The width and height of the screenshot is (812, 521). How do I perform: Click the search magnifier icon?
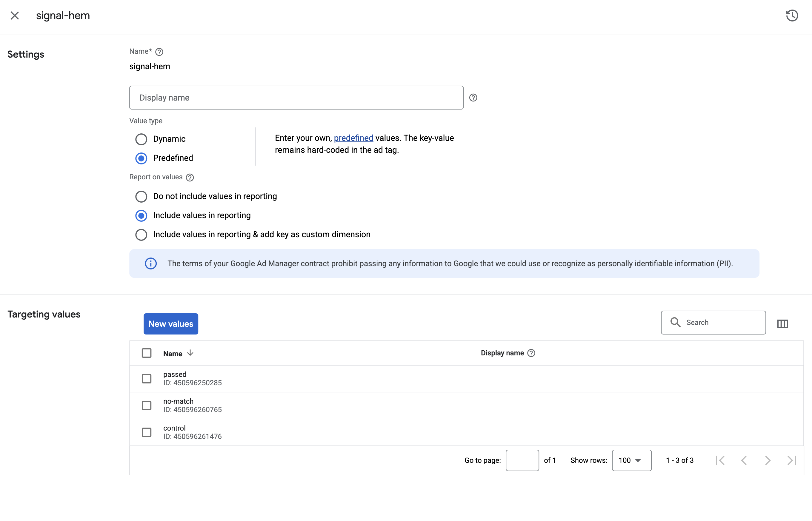(x=675, y=322)
